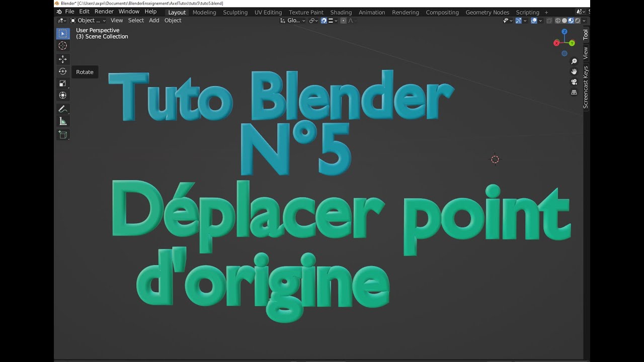Image resolution: width=644 pixels, height=362 pixels.
Task: Switch to material preview shading
Action: coord(571,21)
